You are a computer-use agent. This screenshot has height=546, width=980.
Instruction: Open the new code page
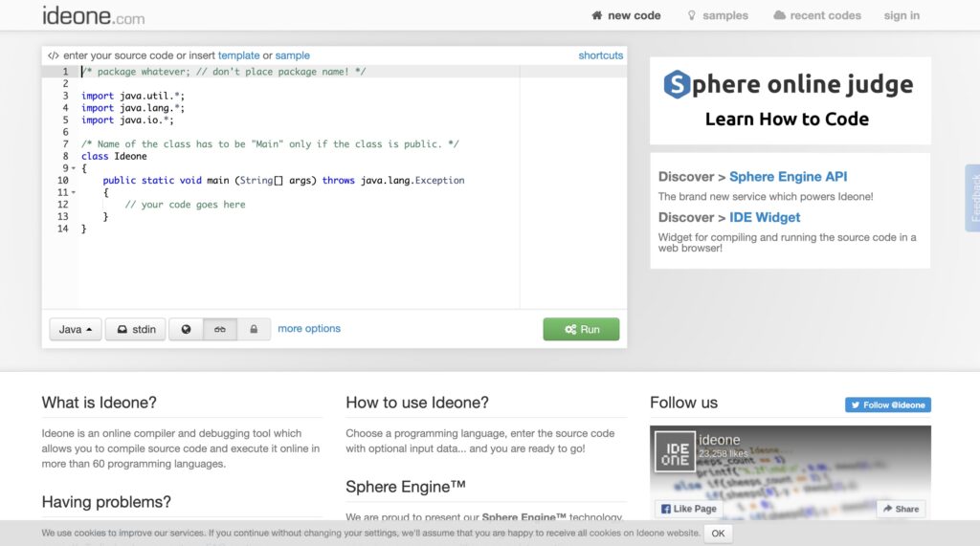click(x=626, y=15)
